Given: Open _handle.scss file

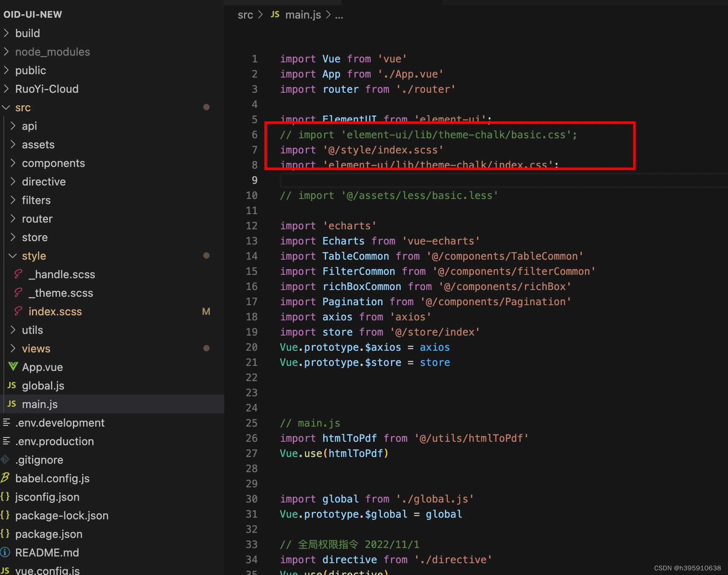Looking at the screenshot, I should point(62,274).
